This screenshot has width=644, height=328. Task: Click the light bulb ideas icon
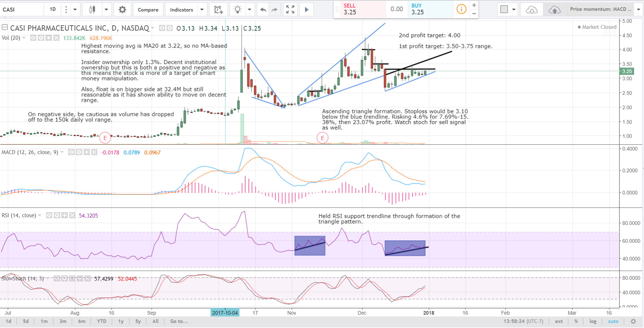[x=238, y=9]
